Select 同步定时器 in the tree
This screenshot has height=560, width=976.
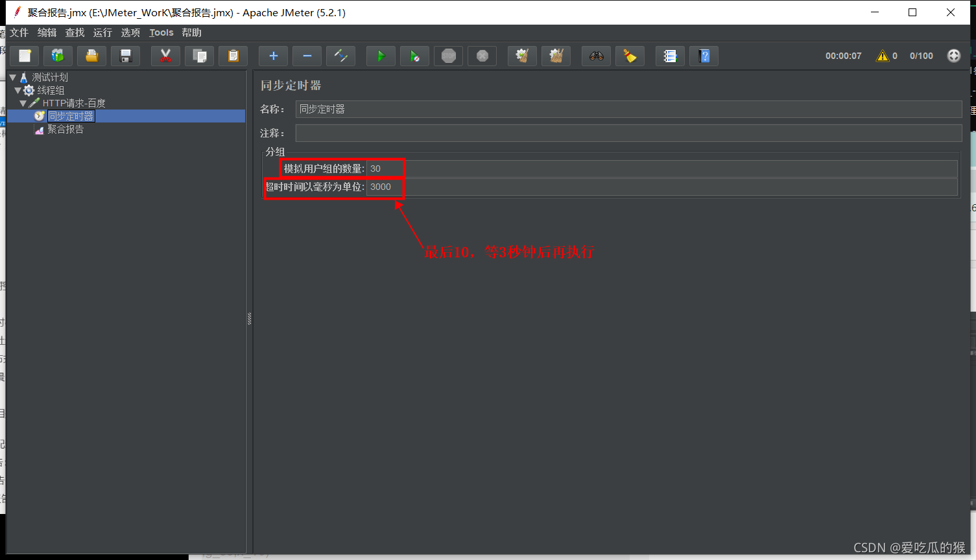pos(71,116)
